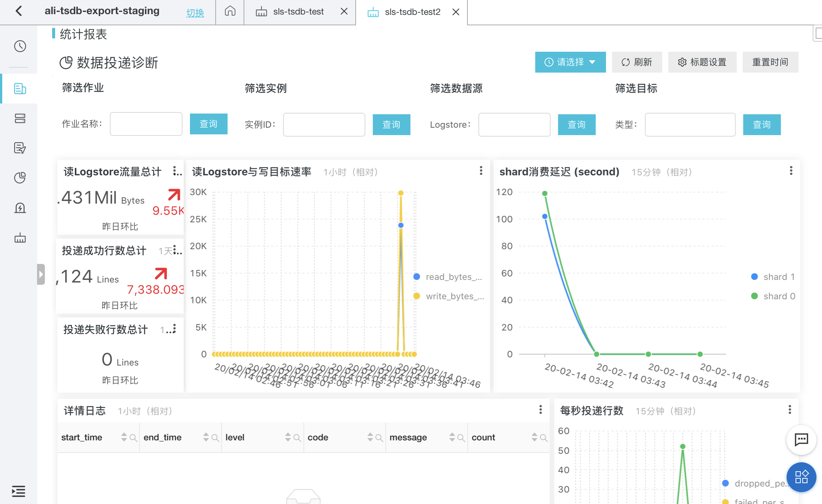
Task: Click the 刷新 refresh button
Action: point(637,62)
